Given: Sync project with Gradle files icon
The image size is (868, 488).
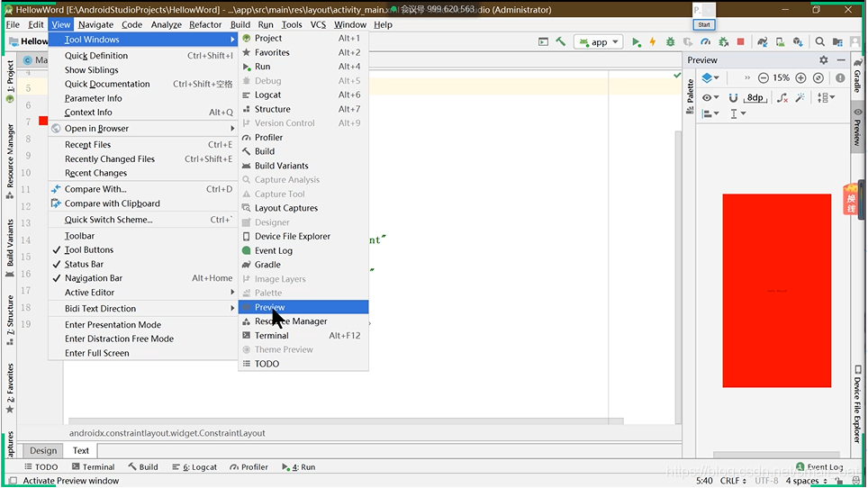Looking at the screenshot, I should pyautogui.click(x=763, y=42).
